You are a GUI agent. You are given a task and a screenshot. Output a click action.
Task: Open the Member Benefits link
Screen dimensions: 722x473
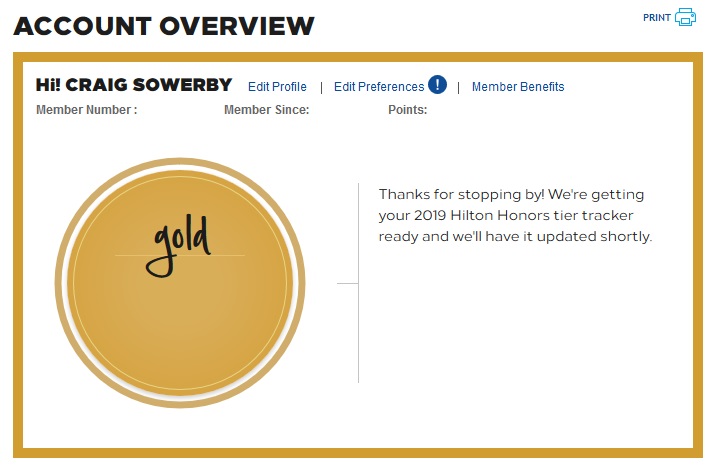point(518,87)
